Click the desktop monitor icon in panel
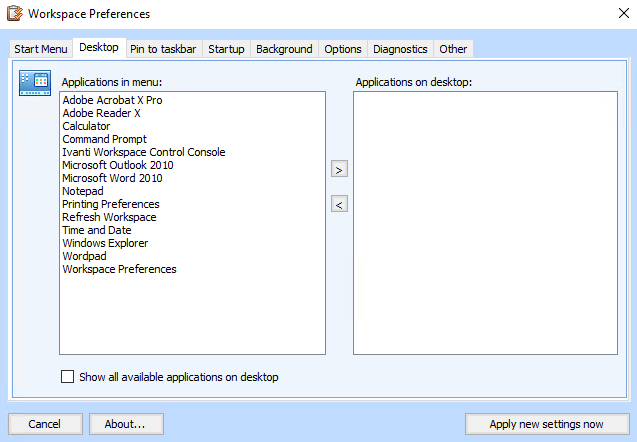 (x=35, y=84)
